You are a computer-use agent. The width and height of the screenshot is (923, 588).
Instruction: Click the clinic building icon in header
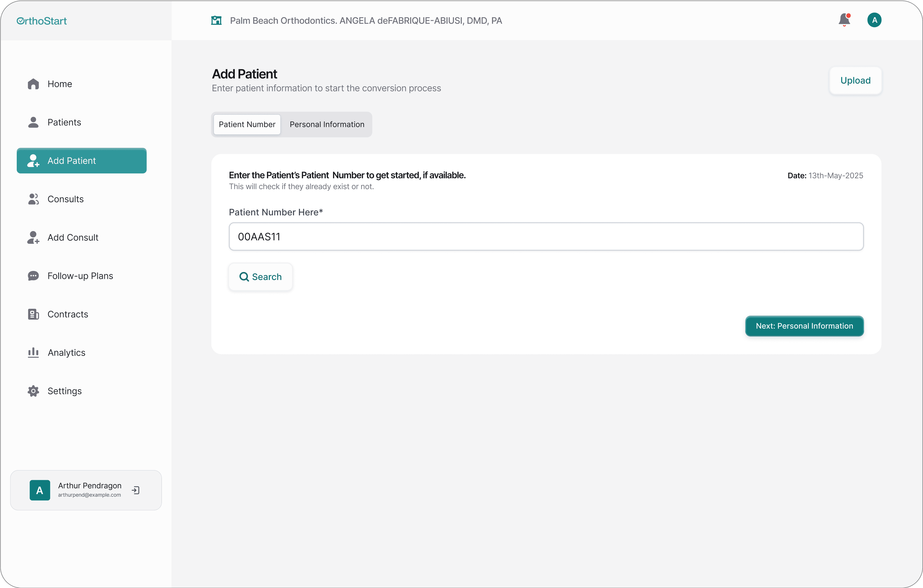[x=217, y=20]
